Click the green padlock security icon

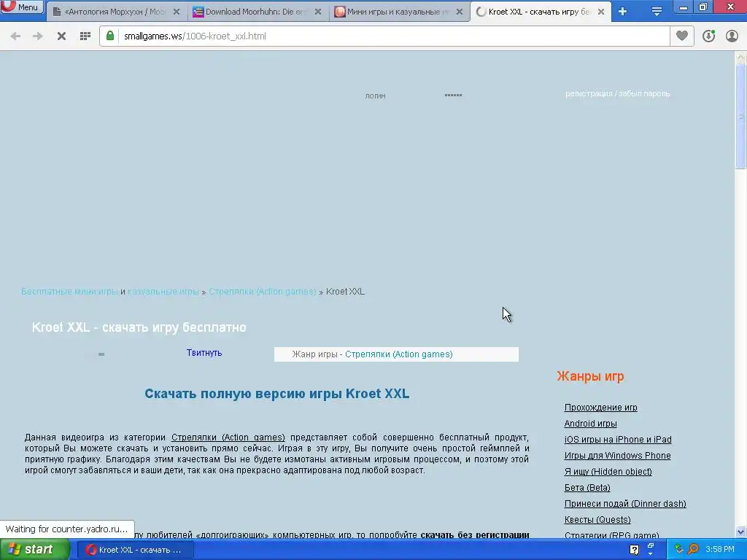(x=110, y=36)
